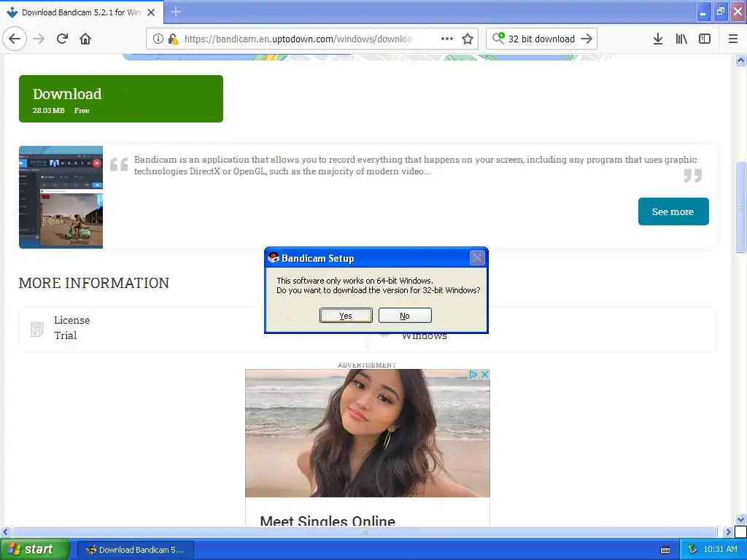
Task: Click the Download Bandicam taskbar button
Action: coord(135,550)
